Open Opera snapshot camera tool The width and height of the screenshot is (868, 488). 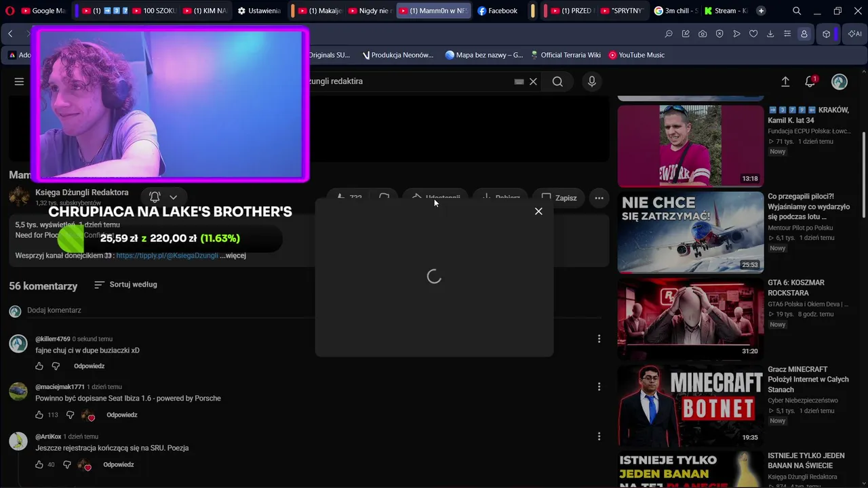tap(703, 34)
